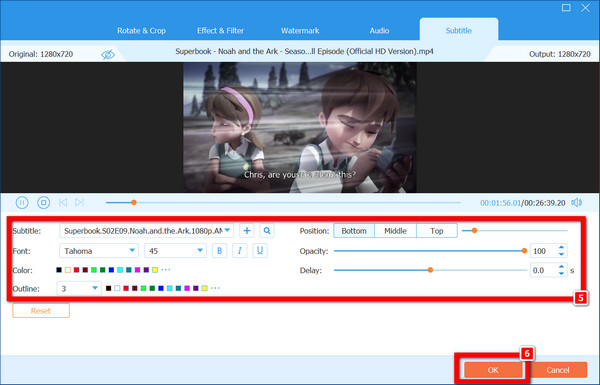Pick blue font color swatch

click(111, 270)
